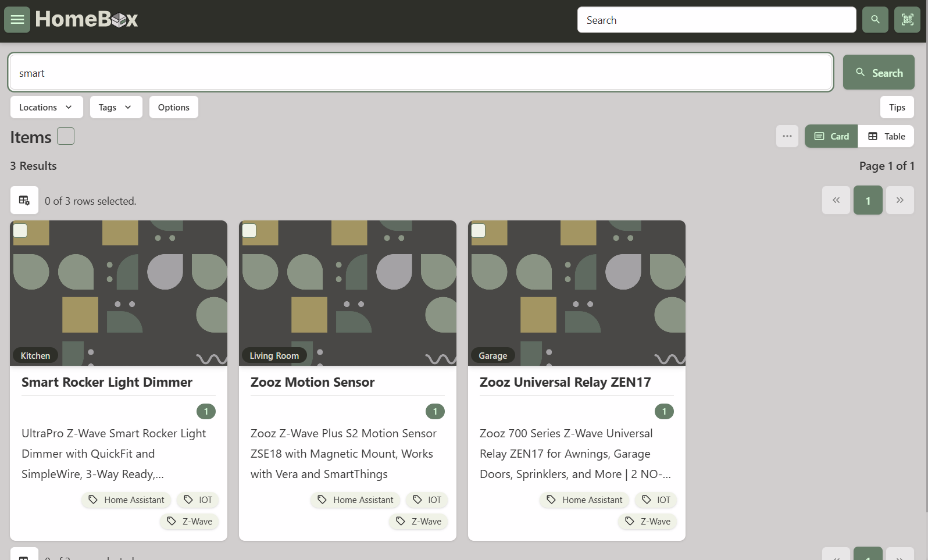Viewport: 928px width, 560px height.
Task: Toggle the select-all checkbox next to Items
Action: click(x=66, y=136)
